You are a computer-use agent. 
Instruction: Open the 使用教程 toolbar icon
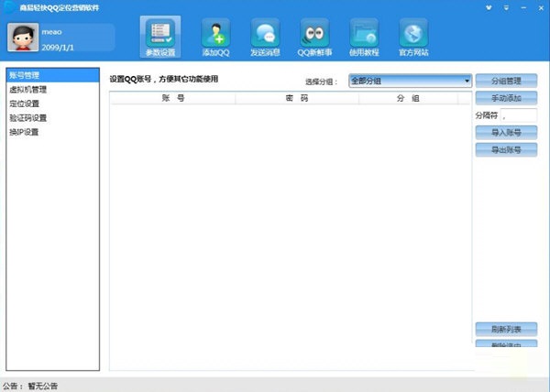(x=364, y=37)
